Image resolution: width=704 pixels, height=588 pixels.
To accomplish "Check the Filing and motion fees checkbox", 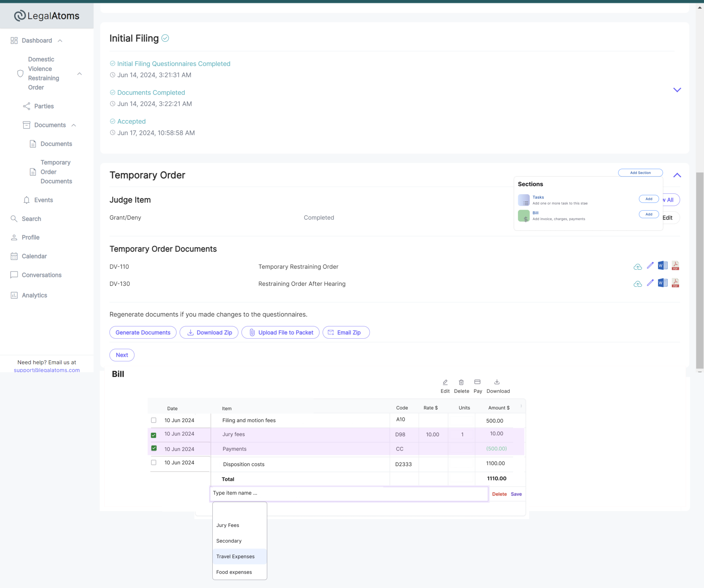I will tap(154, 420).
